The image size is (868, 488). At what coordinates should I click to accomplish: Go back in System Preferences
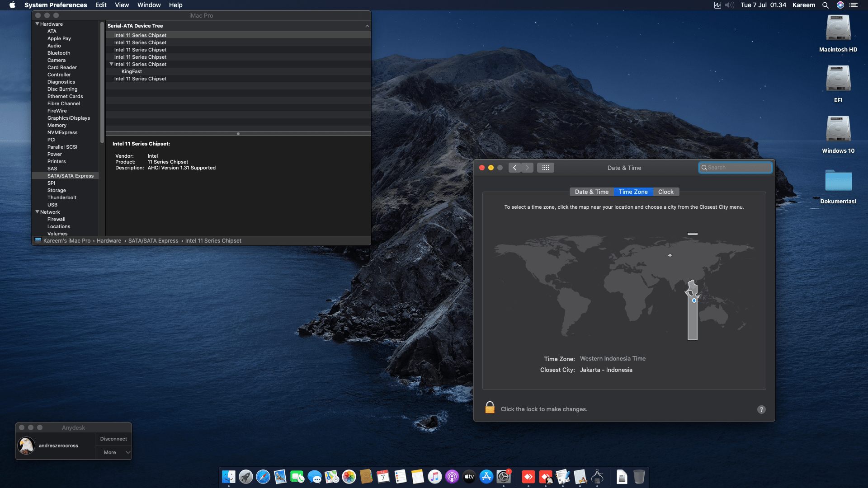tap(514, 168)
